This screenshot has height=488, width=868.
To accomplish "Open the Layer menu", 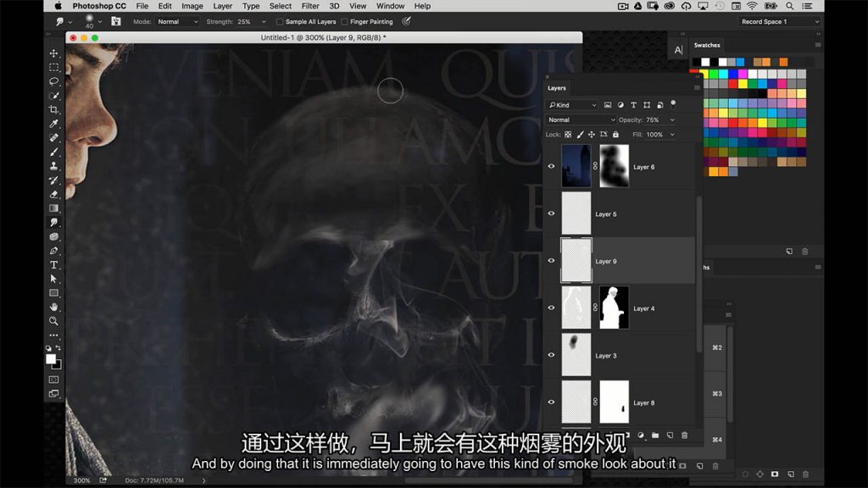I will tap(223, 6).
